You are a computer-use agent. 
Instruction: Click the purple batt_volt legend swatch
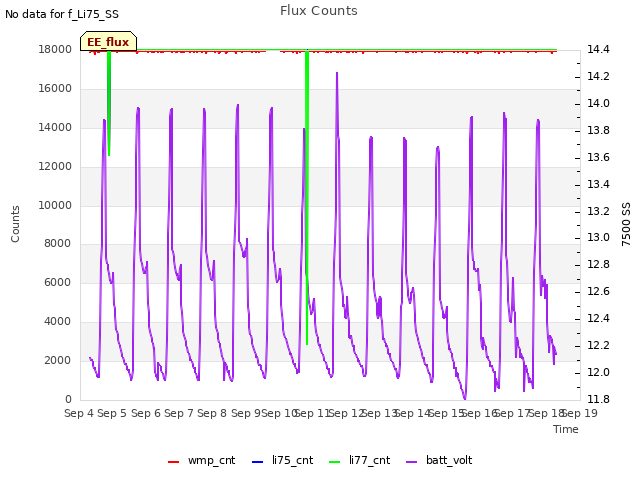click(x=412, y=462)
